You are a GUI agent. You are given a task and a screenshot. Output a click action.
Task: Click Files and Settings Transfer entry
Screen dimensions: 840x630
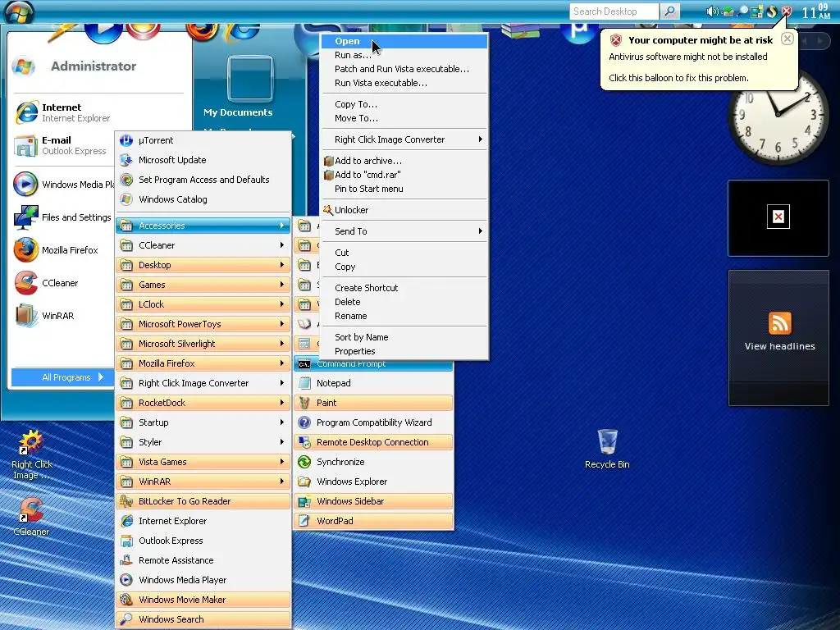(x=62, y=217)
